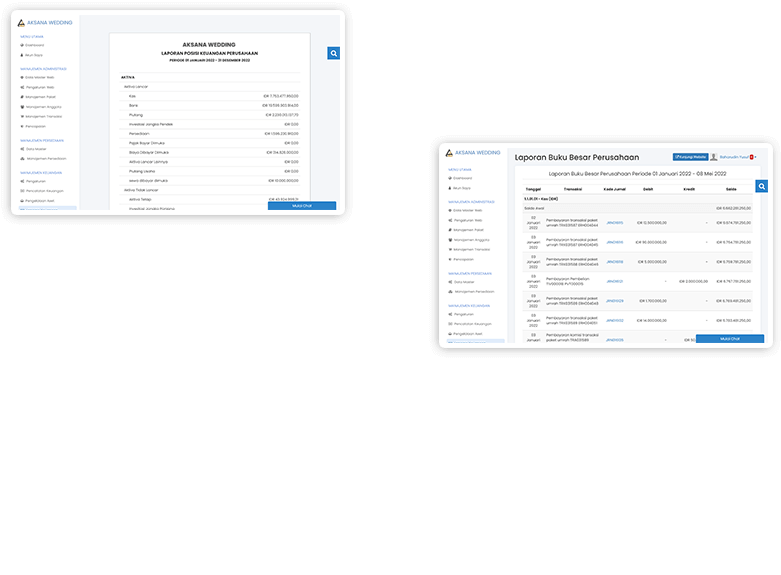The height and width of the screenshot is (575, 781).
Task: Click Mulai Chat in Posisi Keuangan window
Action: pos(301,206)
